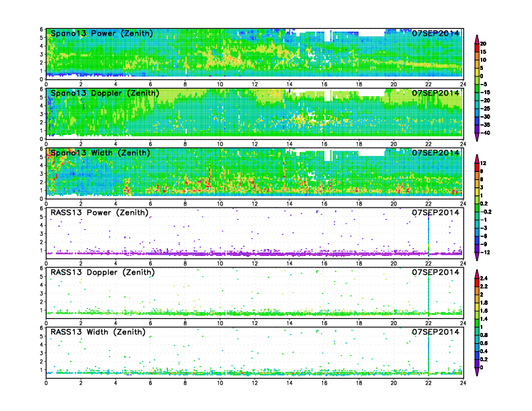The width and height of the screenshot is (532, 411).
Task: Click the "-0.2" label on the second colorbar
Action: point(486,212)
